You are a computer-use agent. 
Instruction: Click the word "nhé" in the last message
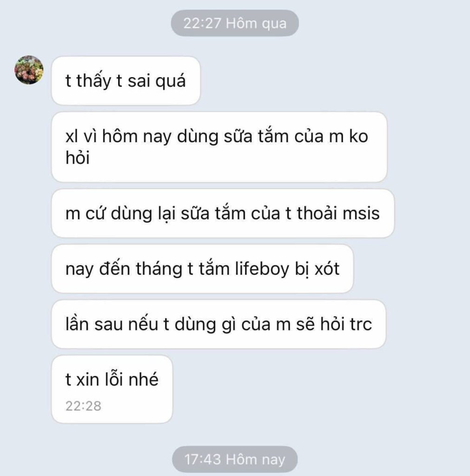[143, 379]
